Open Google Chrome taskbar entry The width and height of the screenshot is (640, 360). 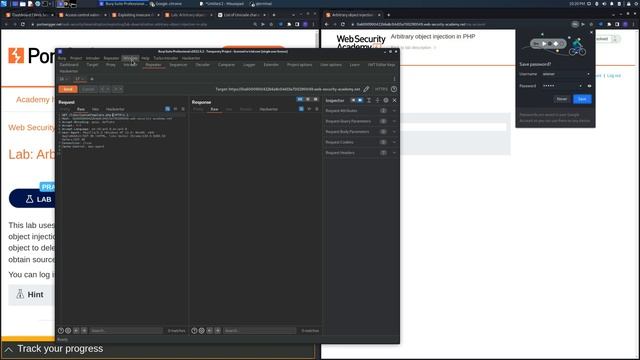click(166, 4)
